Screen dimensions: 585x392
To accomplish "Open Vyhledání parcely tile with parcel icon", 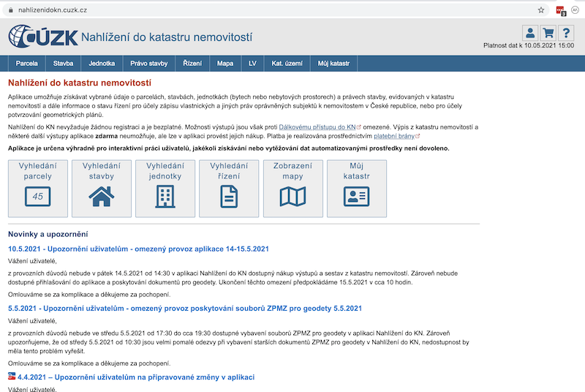I will 38,188.
